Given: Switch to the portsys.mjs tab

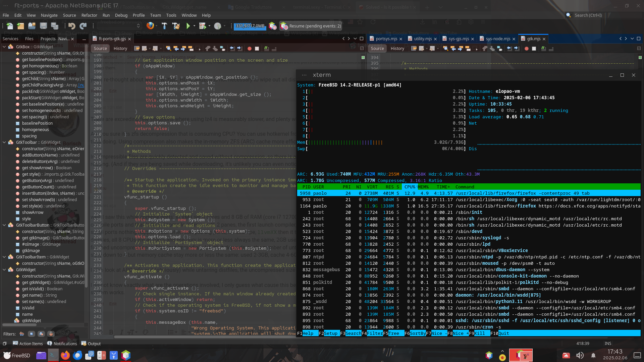Looking at the screenshot, I should tap(385, 39).
